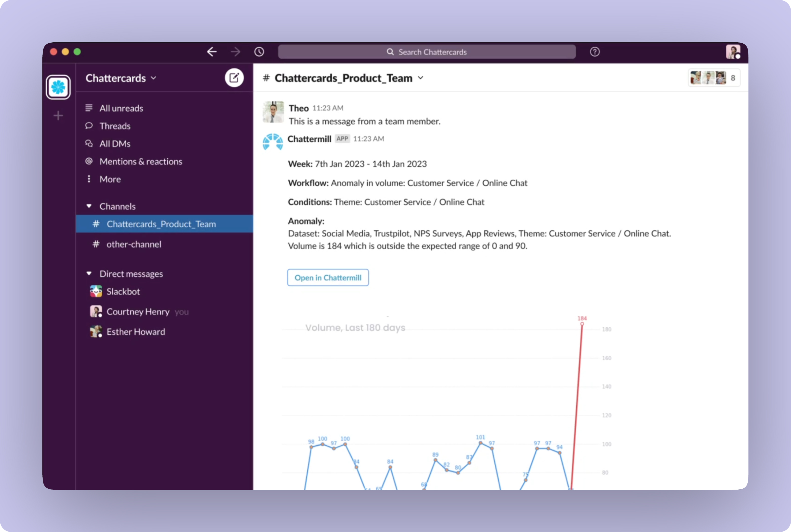The height and width of the screenshot is (532, 791).
Task: Switch to other-channel
Action: click(x=134, y=244)
